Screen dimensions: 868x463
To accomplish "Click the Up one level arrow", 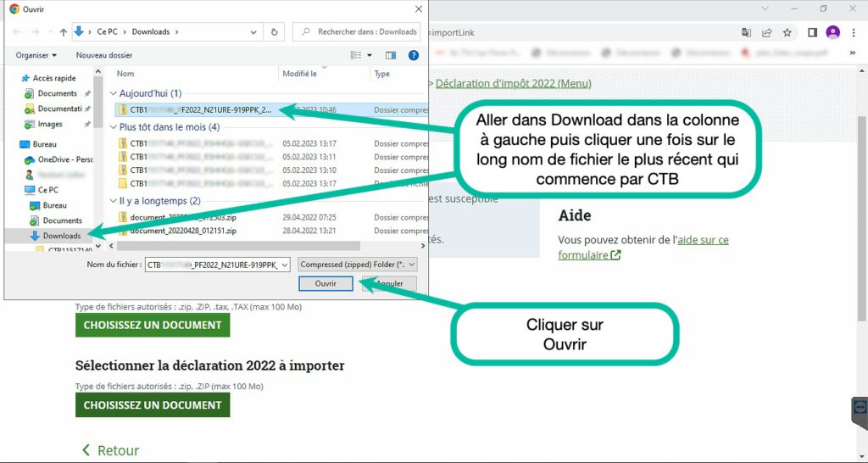I will (63, 32).
